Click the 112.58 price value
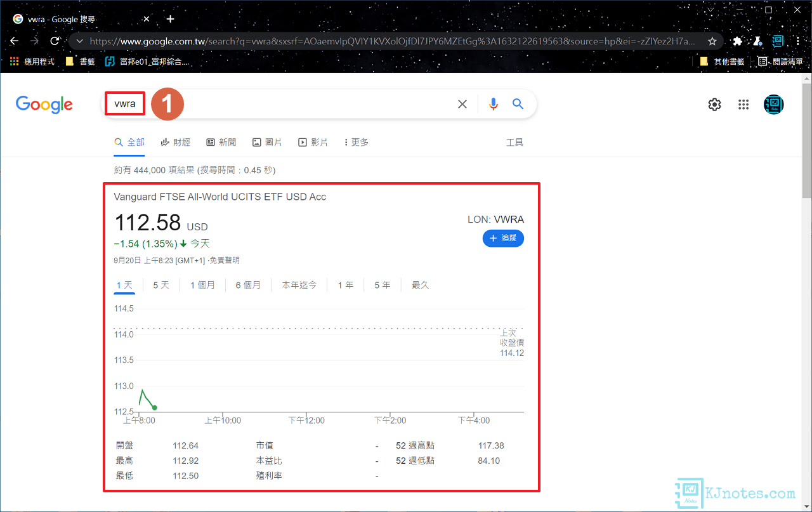The width and height of the screenshot is (812, 512). click(x=148, y=223)
